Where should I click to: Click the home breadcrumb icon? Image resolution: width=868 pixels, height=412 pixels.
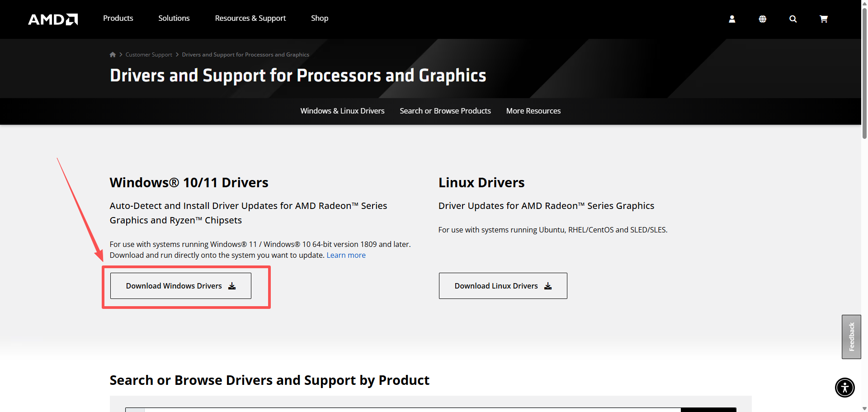click(113, 55)
